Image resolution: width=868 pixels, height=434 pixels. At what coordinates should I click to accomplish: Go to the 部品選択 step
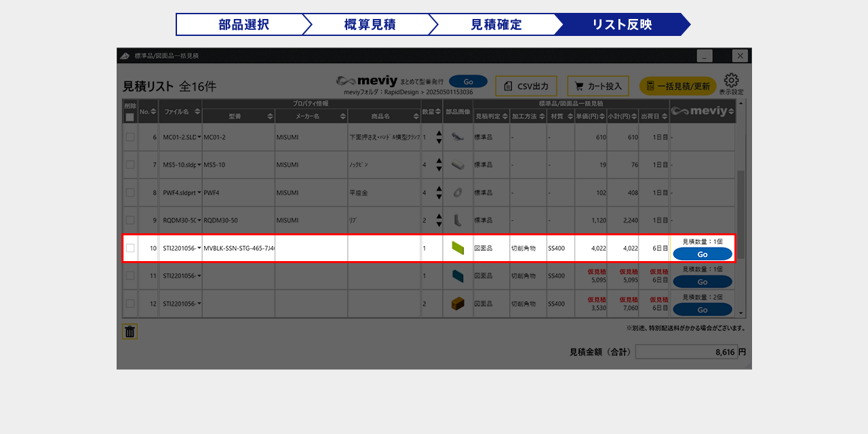243,24
